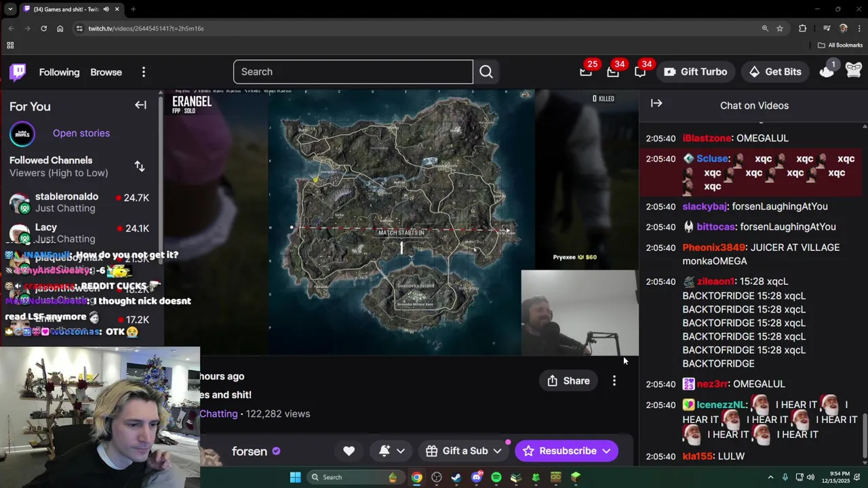Open Twitch inbox notifications
This screenshot has height=488, width=868.
(613, 72)
